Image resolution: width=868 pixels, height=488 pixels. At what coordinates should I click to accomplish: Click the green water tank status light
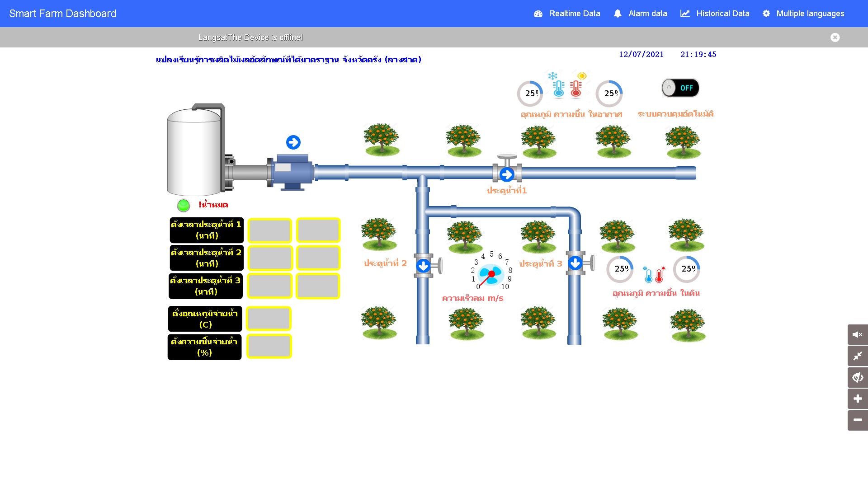click(x=184, y=206)
